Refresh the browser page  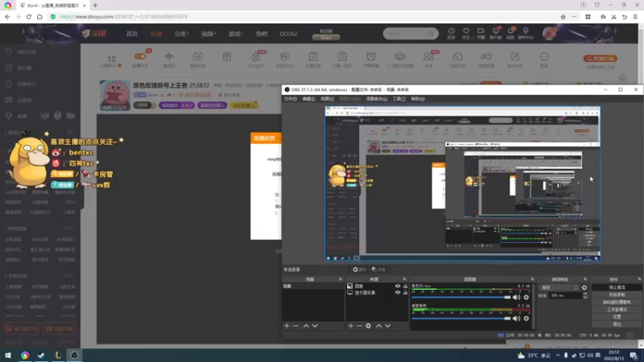point(29,17)
